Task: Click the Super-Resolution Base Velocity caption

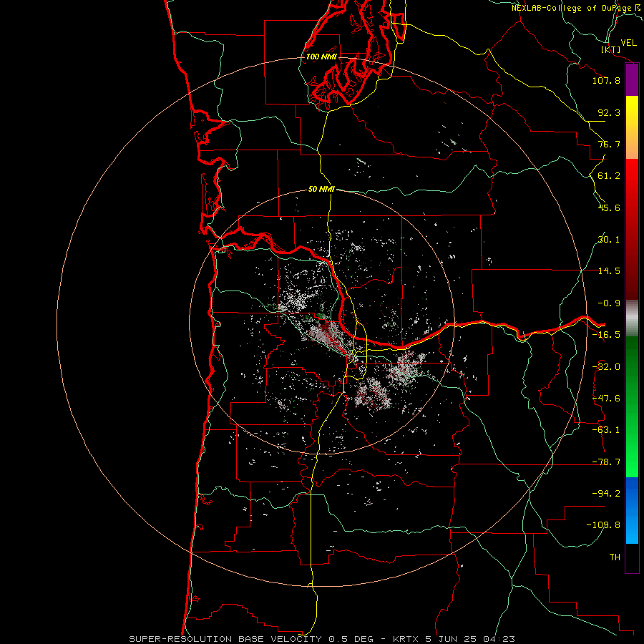Action: [322, 639]
